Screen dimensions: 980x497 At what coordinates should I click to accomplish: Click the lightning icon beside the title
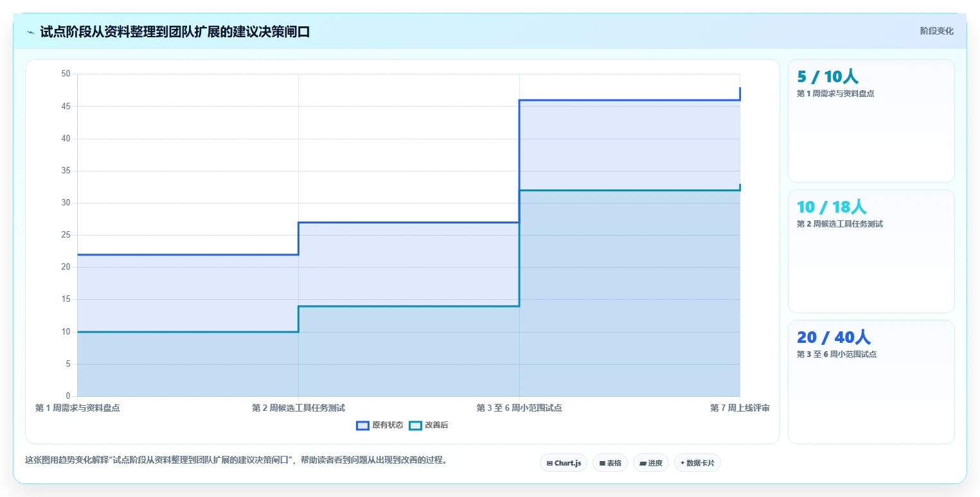pos(30,31)
